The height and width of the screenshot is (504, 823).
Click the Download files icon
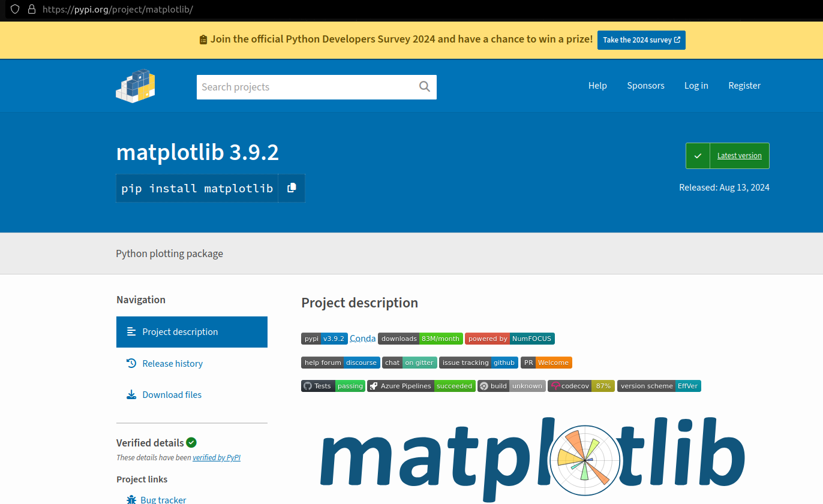click(131, 394)
